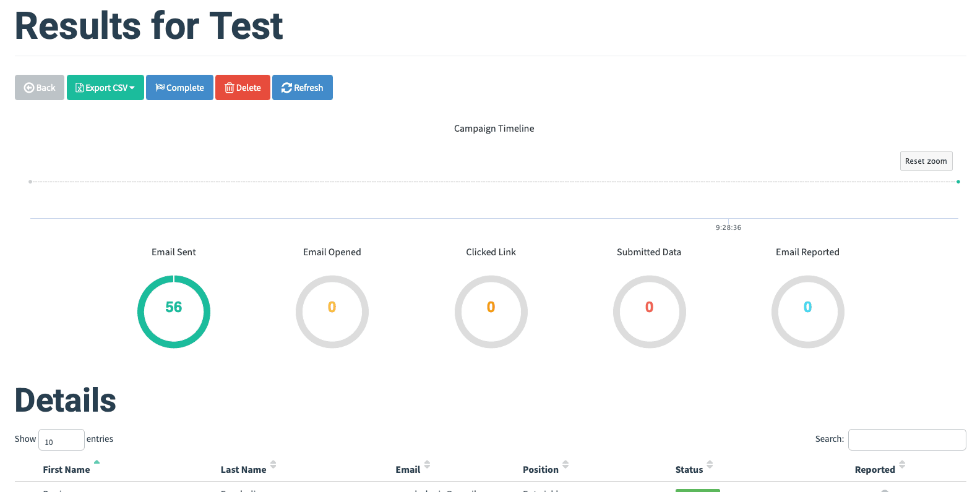Mark the campaign as Complete
Viewport: 980px width, 492px height.
coord(179,88)
